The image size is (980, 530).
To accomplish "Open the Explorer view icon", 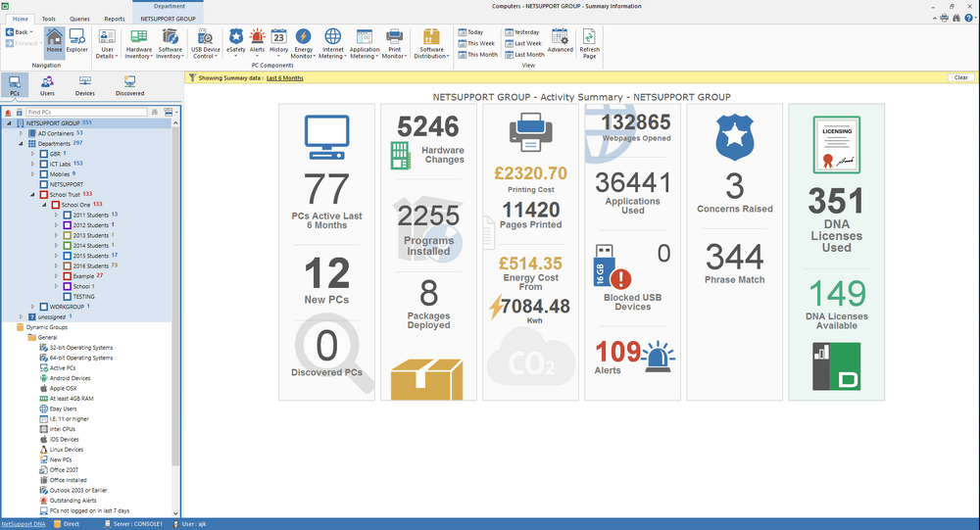I will coord(76,40).
